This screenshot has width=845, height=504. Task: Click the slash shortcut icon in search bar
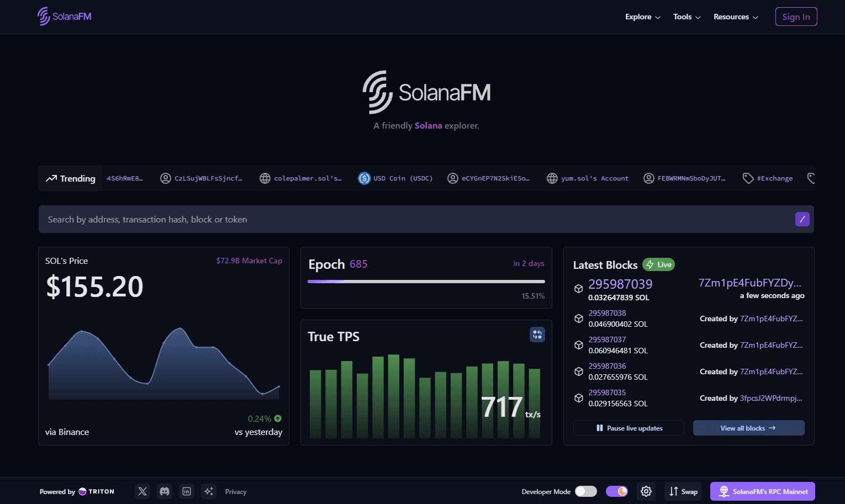click(802, 219)
